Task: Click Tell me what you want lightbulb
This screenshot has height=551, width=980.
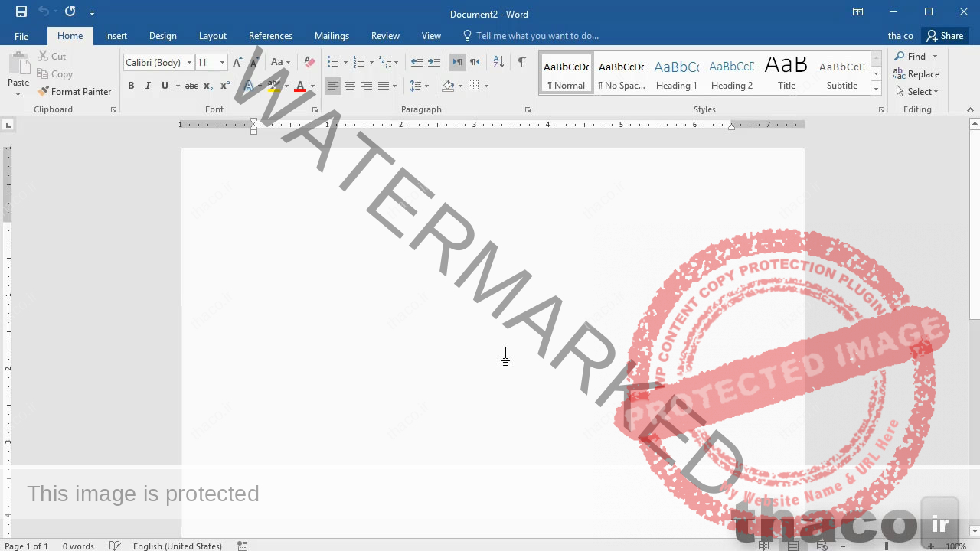Action: click(467, 36)
